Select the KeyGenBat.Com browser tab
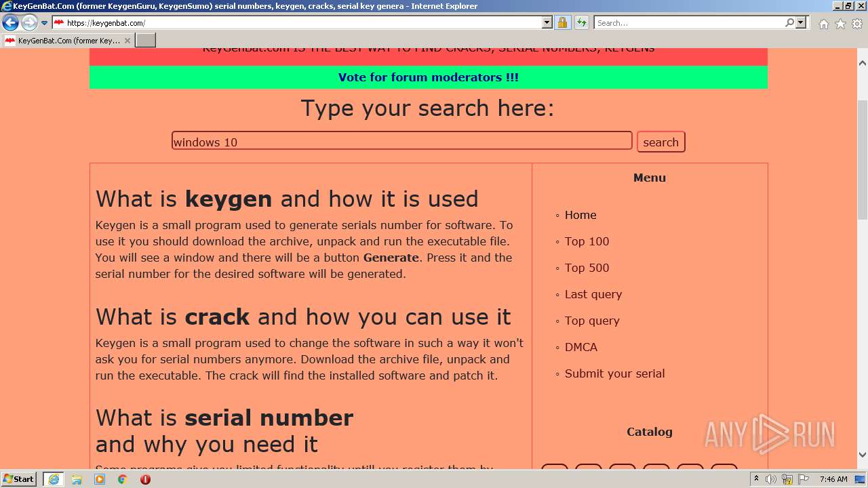Viewport: 868px width, 488px height. coord(66,41)
